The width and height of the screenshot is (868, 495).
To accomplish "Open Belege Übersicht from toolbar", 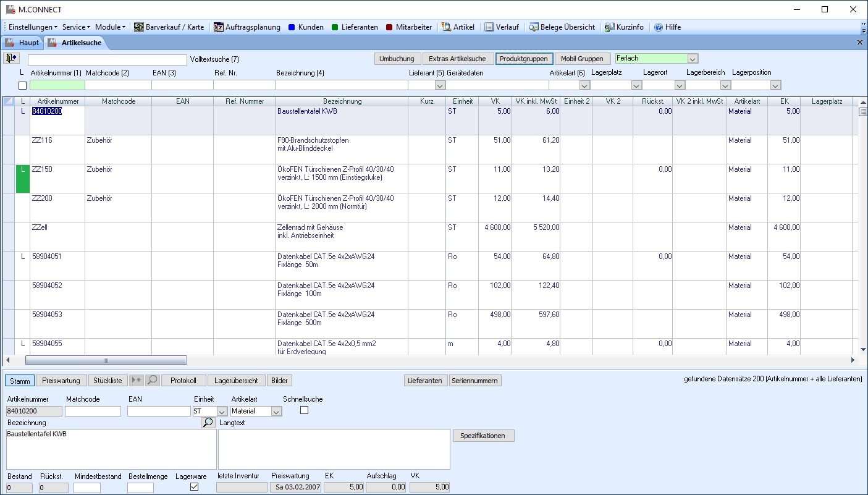I will [x=562, y=27].
